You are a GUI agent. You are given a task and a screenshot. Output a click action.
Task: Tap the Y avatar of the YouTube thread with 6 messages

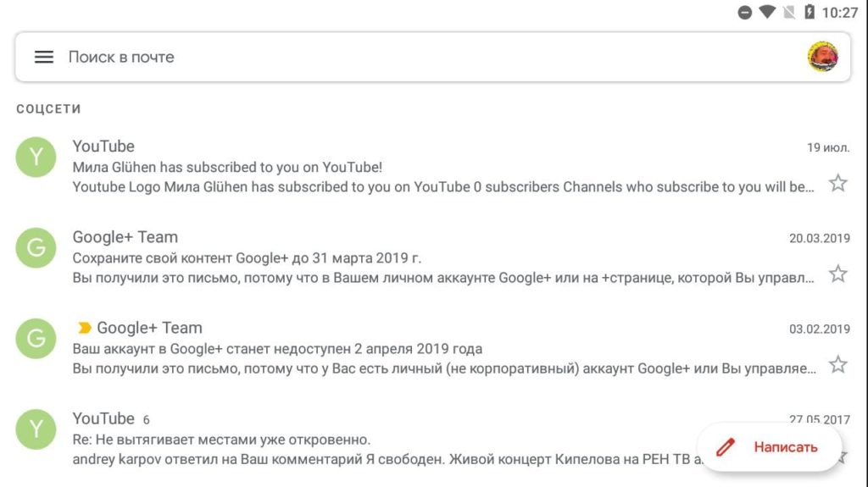[x=36, y=429]
